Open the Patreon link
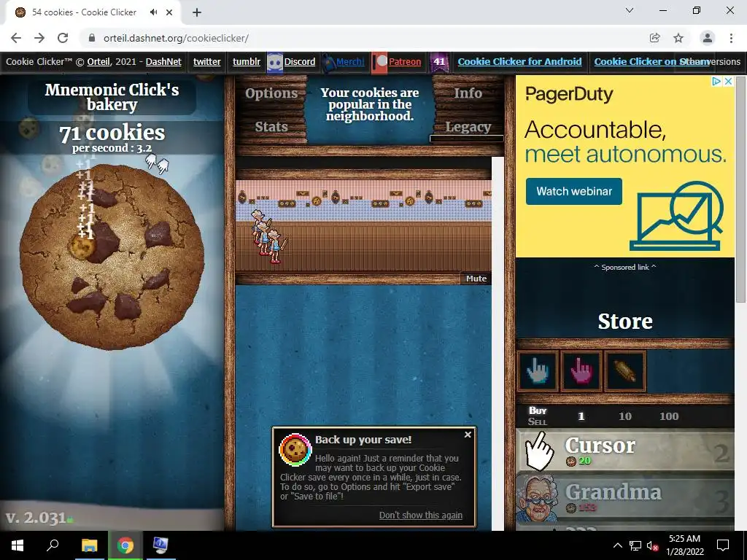Screen dimensions: 747x560 pyautogui.click(x=405, y=61)
